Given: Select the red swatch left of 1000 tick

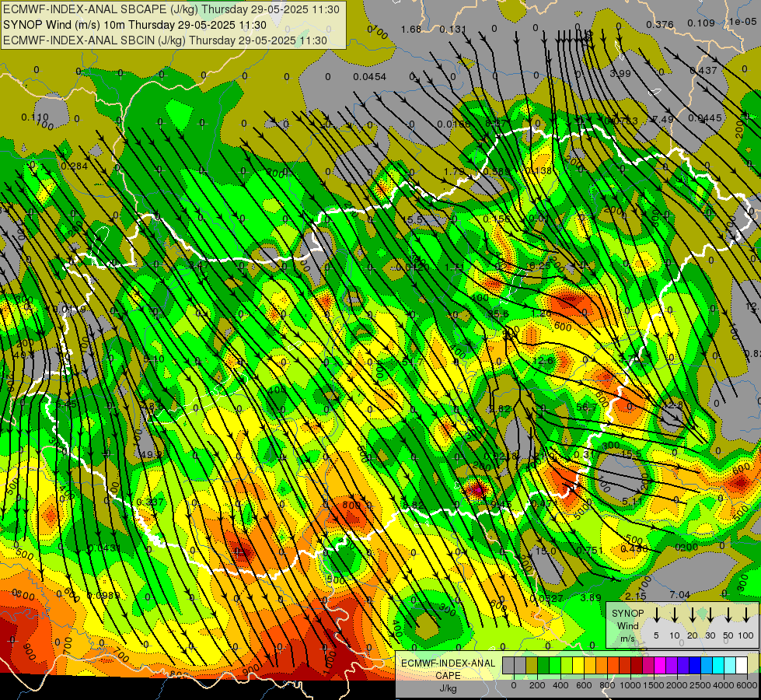Looking at the screenshot, I should pyautogui.click(x=625, y=665).
